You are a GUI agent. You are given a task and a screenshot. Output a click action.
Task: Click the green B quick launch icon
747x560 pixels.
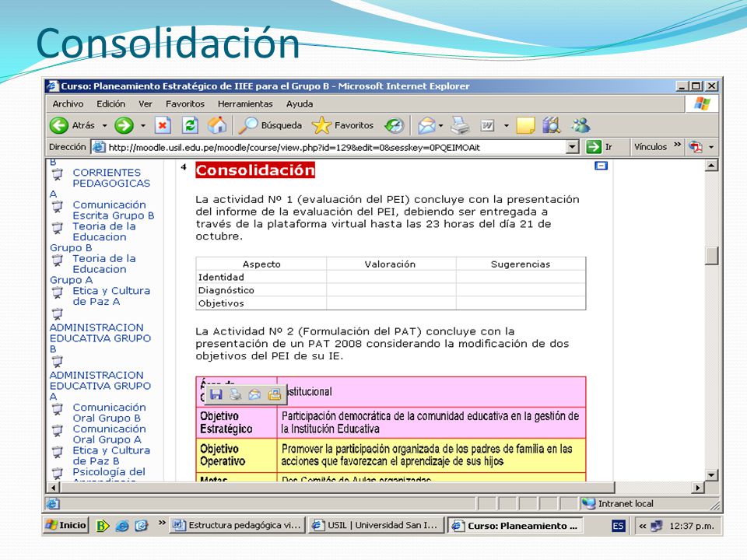[103, 526]
